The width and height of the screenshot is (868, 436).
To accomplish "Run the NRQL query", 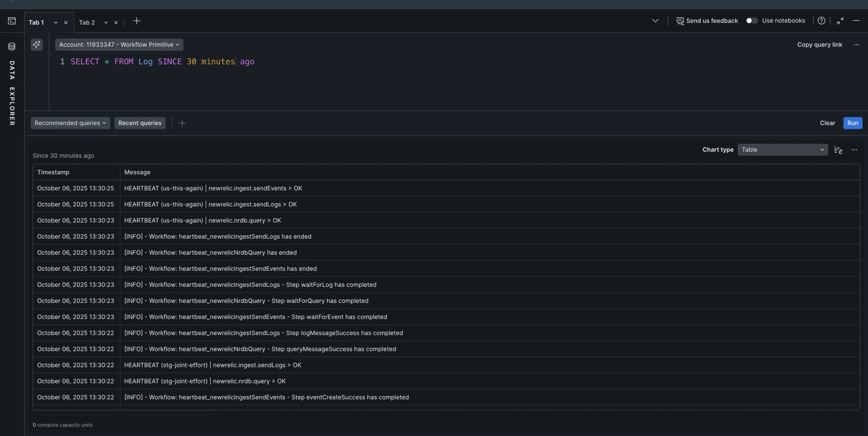I will (853, 123).
